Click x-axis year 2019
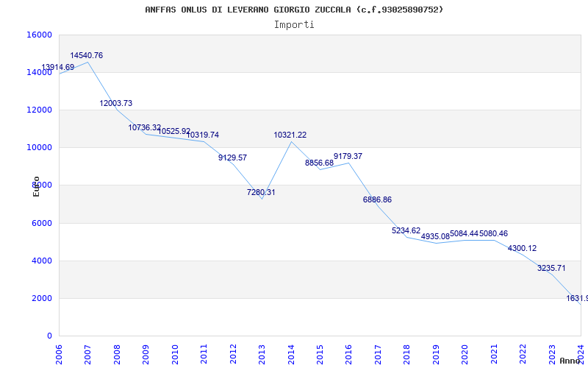 [x=436, y=353]
